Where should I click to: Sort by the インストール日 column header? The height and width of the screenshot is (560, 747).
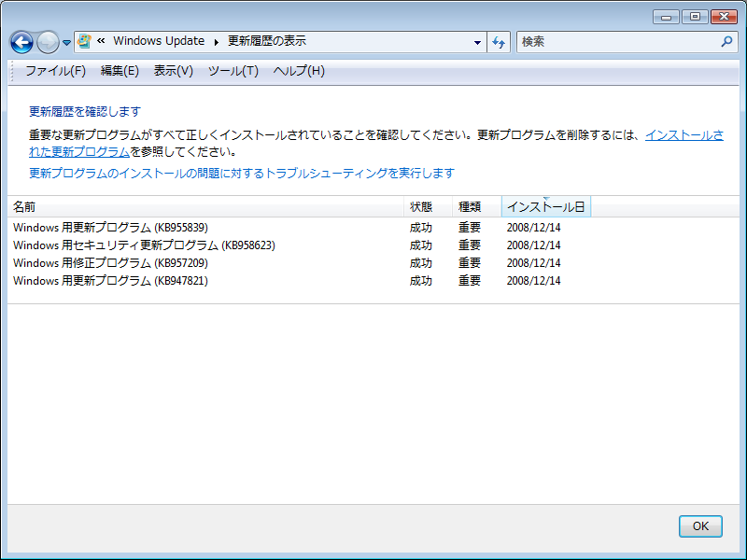546,206
